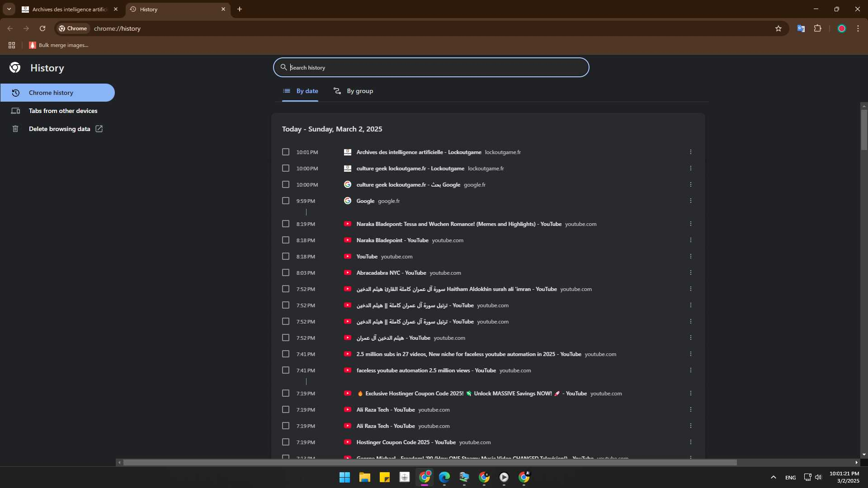This screenshot has width=868, height=488.
Task: Tick checkbox for Hostinger Coupon Code 2025
Action: click(x=286, y=442)
